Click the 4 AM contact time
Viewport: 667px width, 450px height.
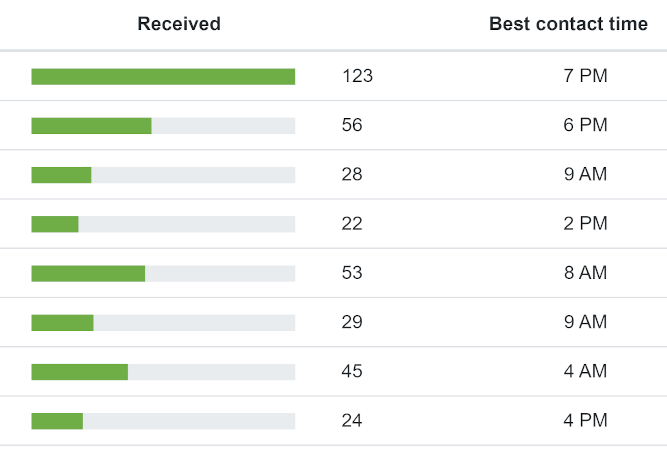585,372
